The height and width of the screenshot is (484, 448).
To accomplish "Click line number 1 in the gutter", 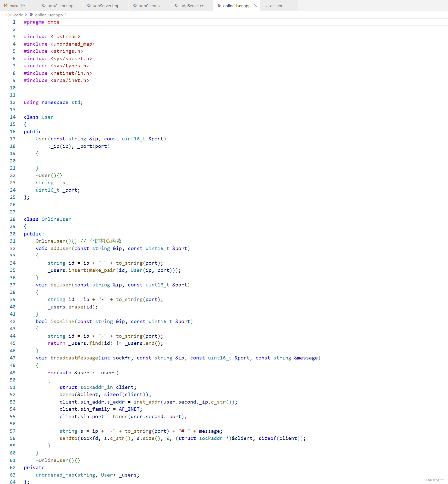I will (x=14, y=22).
